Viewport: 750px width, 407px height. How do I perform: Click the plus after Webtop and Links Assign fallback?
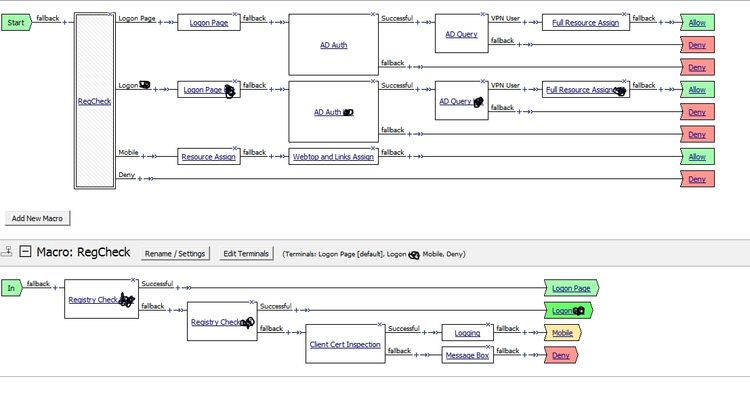[x=409, y=156]
